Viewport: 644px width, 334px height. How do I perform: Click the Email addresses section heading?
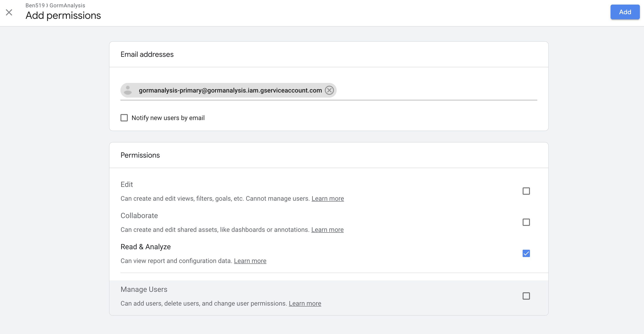(x=147, y=54)
